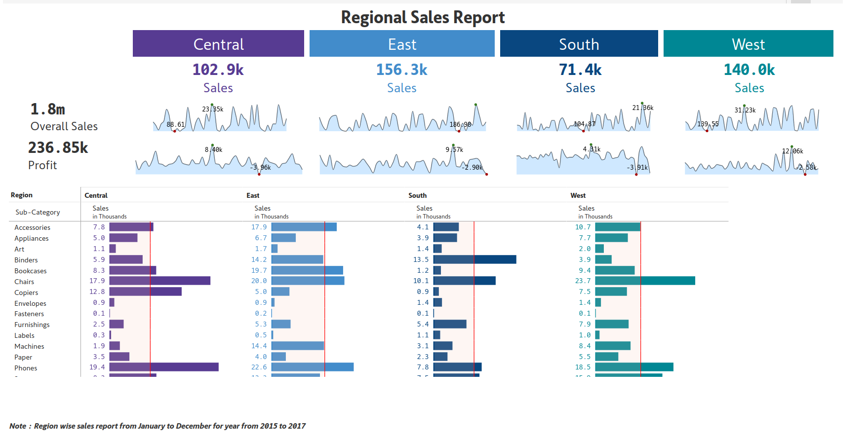Click East's 156.3k sales figure

(402, 70)
